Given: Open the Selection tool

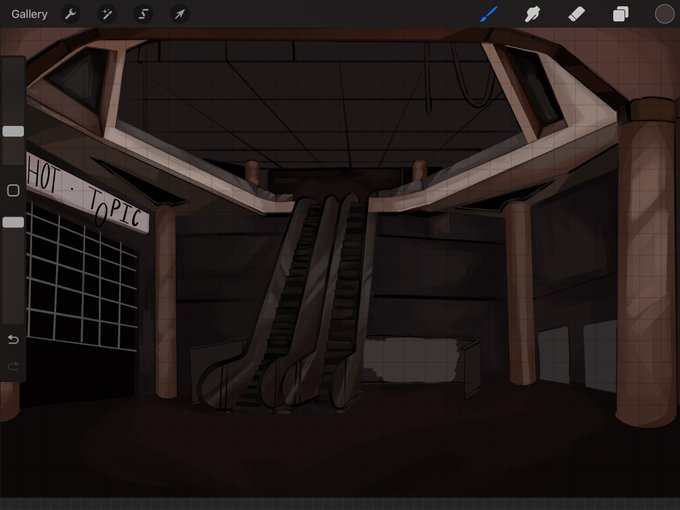Looking at the screenshot, I should tap(143, 14).
